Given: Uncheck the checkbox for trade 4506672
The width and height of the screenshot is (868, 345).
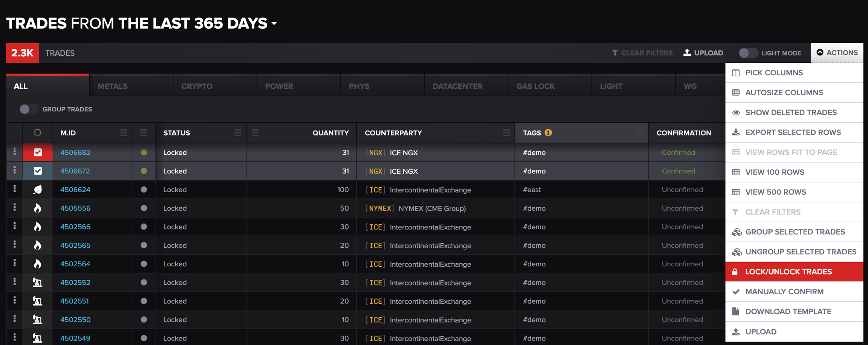Looking at the screenshot, I should [37, 171].
